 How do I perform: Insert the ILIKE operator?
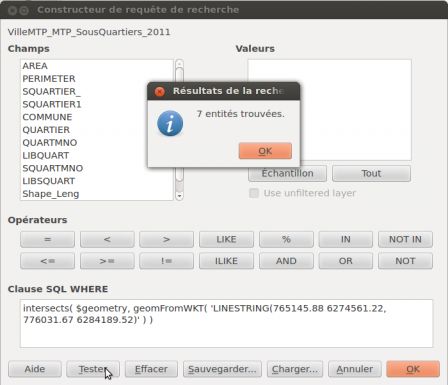226,261
